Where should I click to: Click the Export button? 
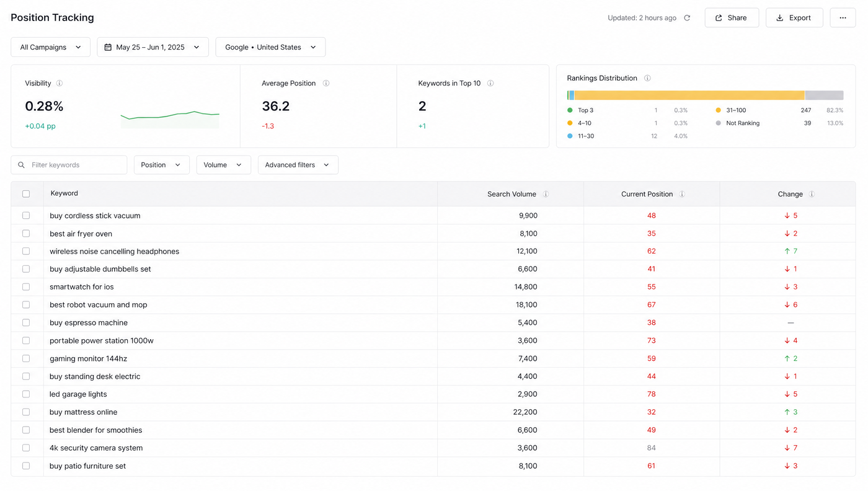coord(794,18)
